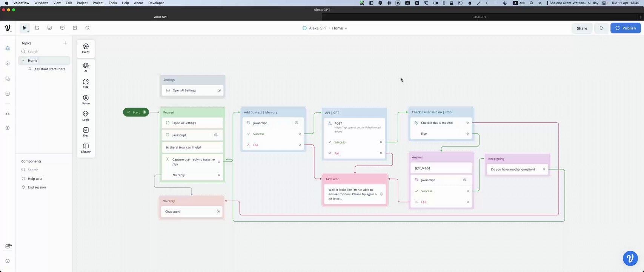Select the cursor pointer tool
This screenshot has height=272, width=644.
click(25, 28)
